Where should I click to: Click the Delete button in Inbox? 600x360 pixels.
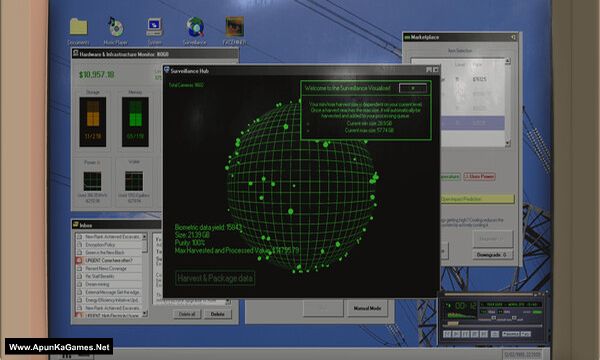(217, 314)
